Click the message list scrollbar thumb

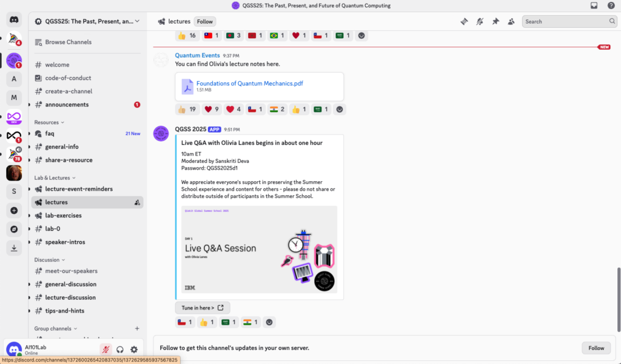coord(619,300)
